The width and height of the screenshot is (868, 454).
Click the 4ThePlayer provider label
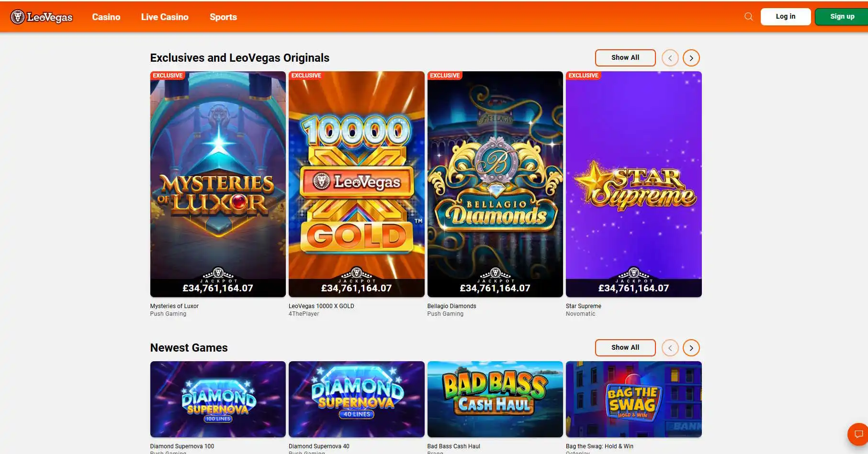304,314
